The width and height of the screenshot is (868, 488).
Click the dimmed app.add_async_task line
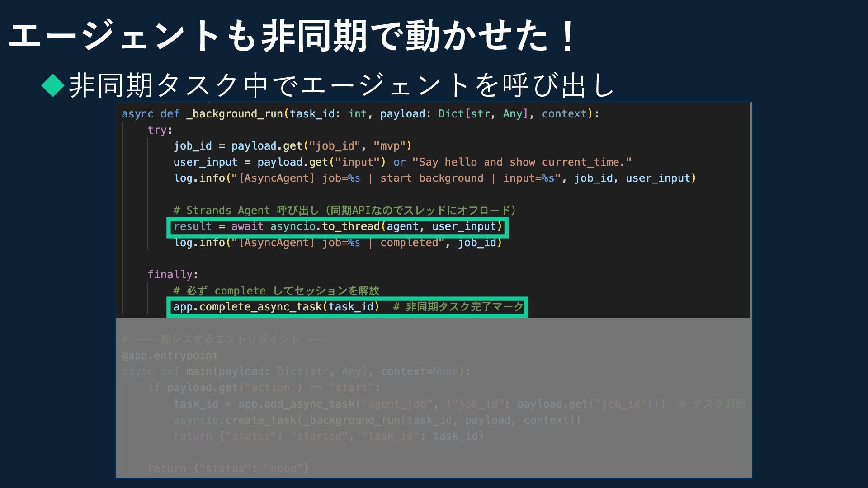(419, 404)
